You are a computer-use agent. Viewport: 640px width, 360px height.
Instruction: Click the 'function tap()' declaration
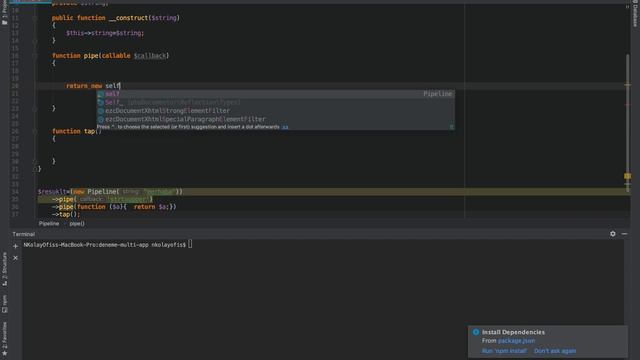point(76,131)
